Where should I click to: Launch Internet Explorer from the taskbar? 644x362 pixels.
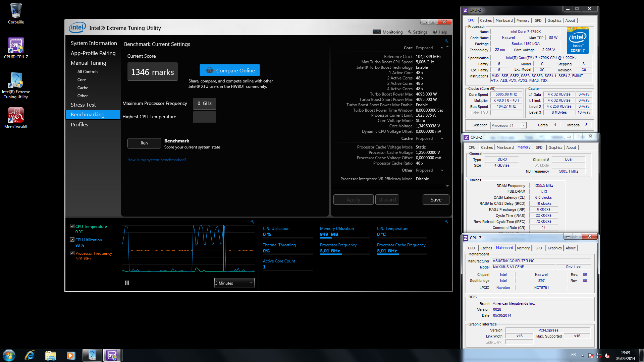click(30, 355)
